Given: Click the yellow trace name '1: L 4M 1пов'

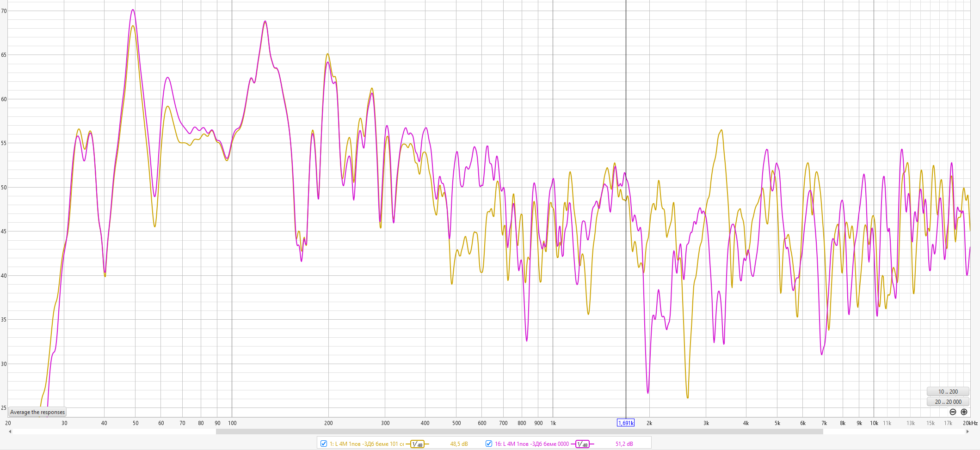Looking at the screenshot, I should tap(345, 444).
